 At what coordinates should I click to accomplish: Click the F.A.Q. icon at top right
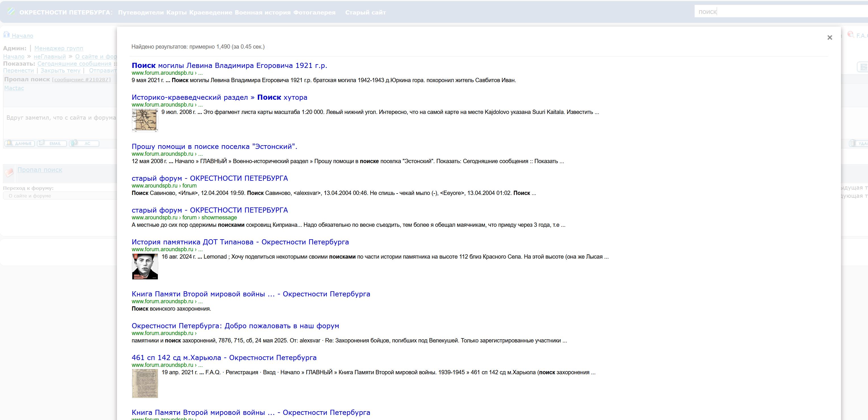click(x=850, y=34)
